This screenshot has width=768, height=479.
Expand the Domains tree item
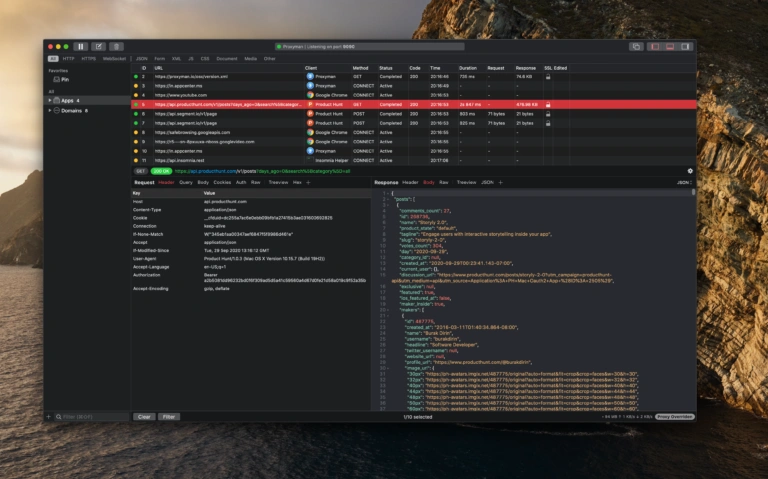49,110
